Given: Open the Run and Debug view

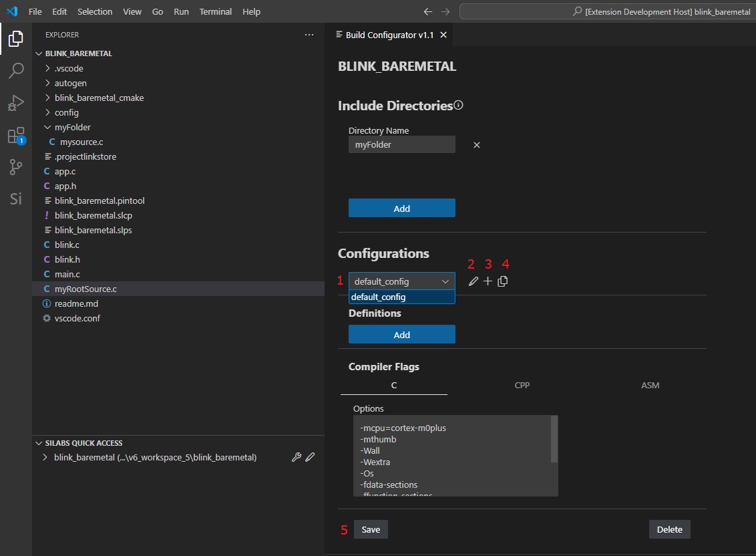Looking at the screenshot, I should tap(16, 103).
